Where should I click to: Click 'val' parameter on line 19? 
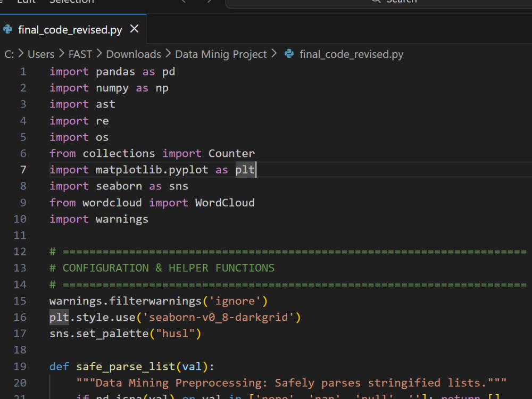click(x=192, y=367)
